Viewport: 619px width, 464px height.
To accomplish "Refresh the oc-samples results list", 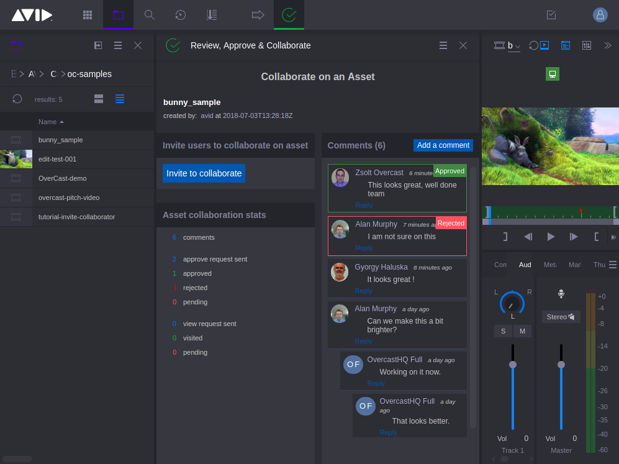I will pyautogui.click(x=17, y=99).
